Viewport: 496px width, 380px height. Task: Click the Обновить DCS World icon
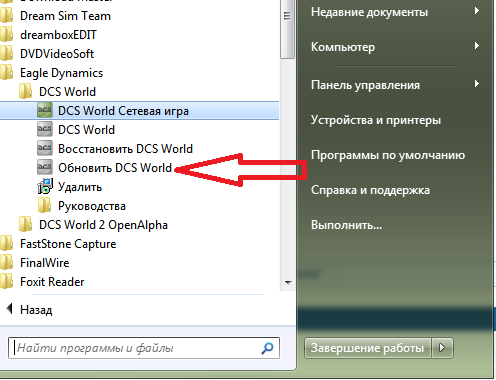pos(45,167)
